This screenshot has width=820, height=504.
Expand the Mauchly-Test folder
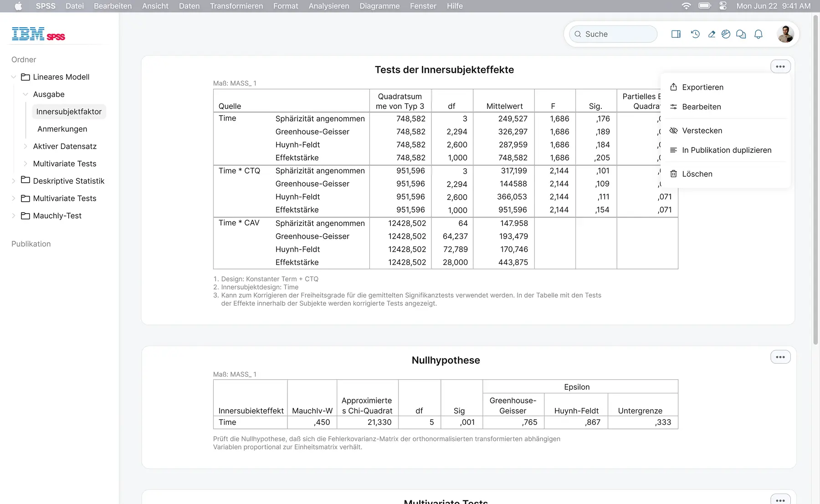pos(14,216)
